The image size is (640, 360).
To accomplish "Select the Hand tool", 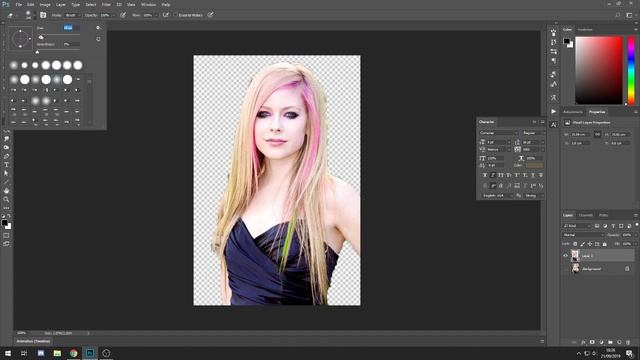I will (6, 191).
